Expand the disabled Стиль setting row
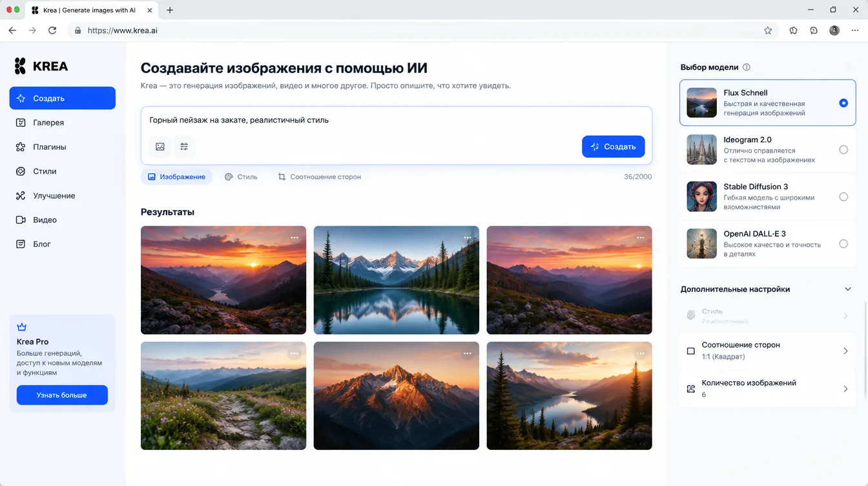 [768, 316]
